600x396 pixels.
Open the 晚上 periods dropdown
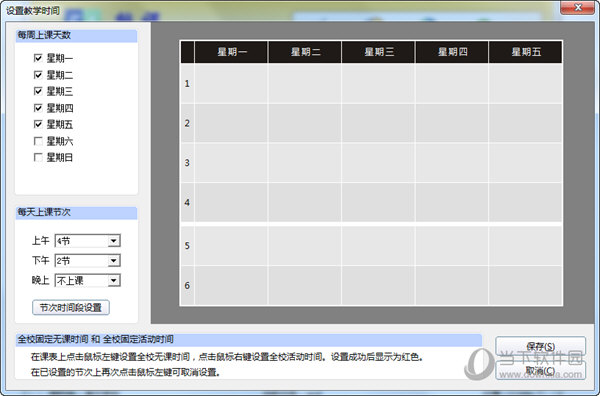point(88,280)
